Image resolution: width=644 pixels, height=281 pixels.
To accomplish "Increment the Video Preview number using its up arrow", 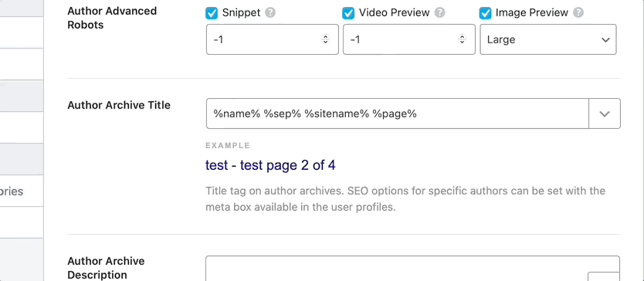I will [462, 36].
